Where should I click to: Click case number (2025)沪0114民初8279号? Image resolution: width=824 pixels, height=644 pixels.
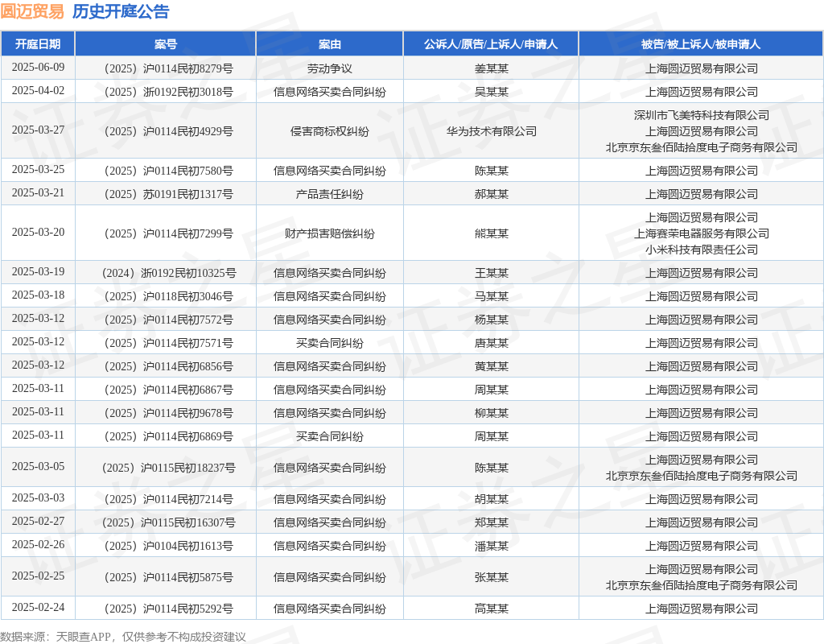[166, 68]
